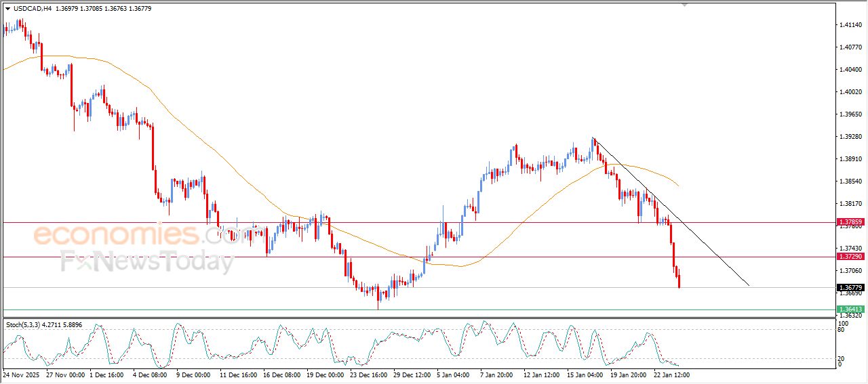868x384 pixels.
Task: Click the red 1.37859 price level label
Action: pos(850,221)
